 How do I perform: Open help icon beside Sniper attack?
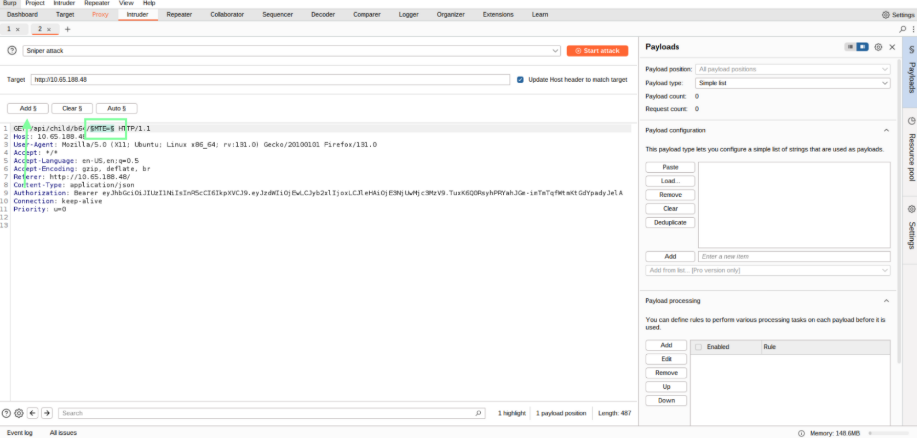pos(12,50)
